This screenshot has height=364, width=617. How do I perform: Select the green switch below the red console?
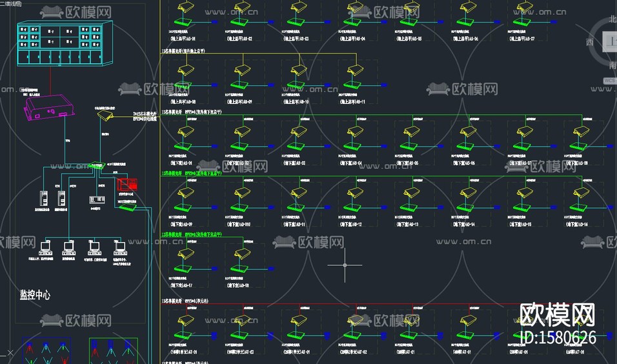coord(128,207)
